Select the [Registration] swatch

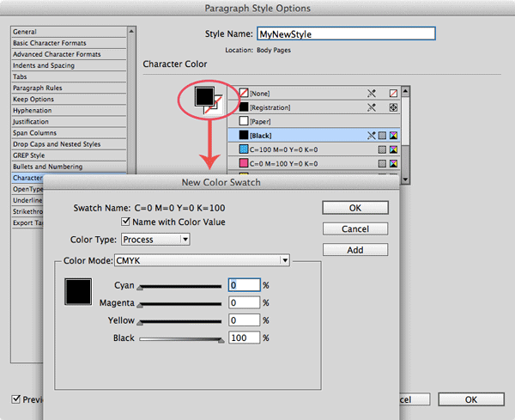pos(314,107)
